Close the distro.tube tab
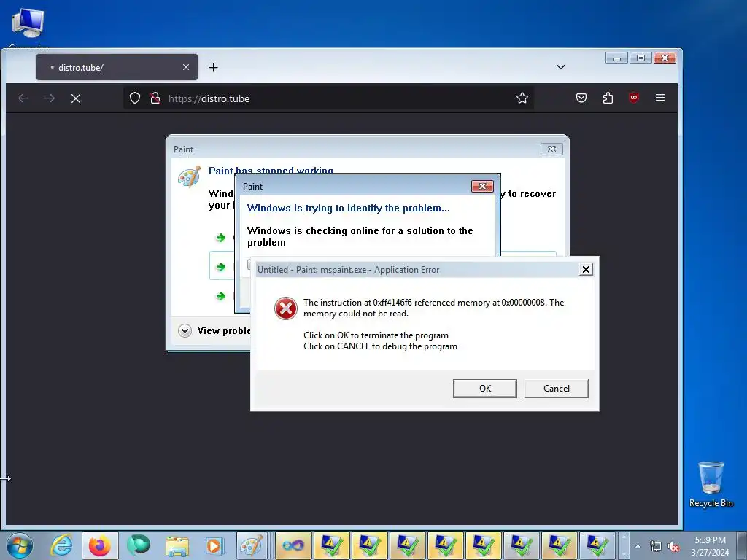 pyautogui.click(x=186, y=67)
